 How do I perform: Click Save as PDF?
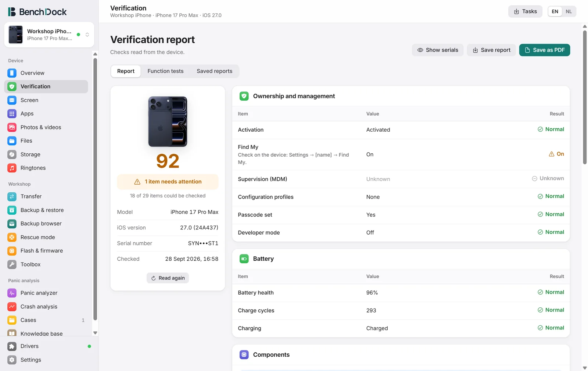pyautogui.click(x=545, y=50)
